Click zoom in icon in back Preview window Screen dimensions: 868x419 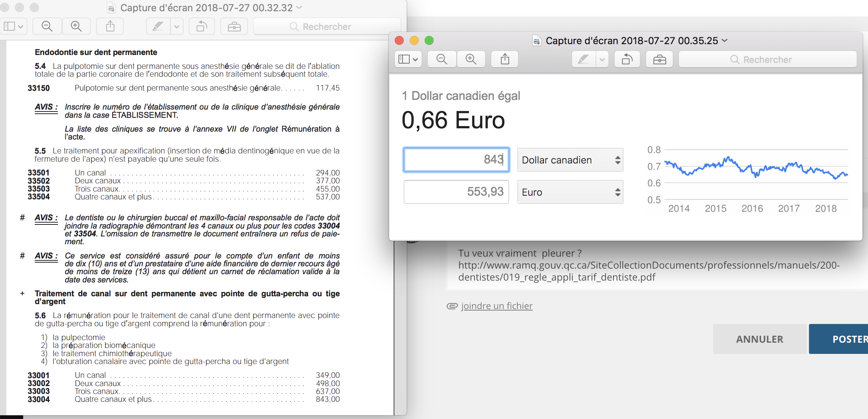(76, 26)
